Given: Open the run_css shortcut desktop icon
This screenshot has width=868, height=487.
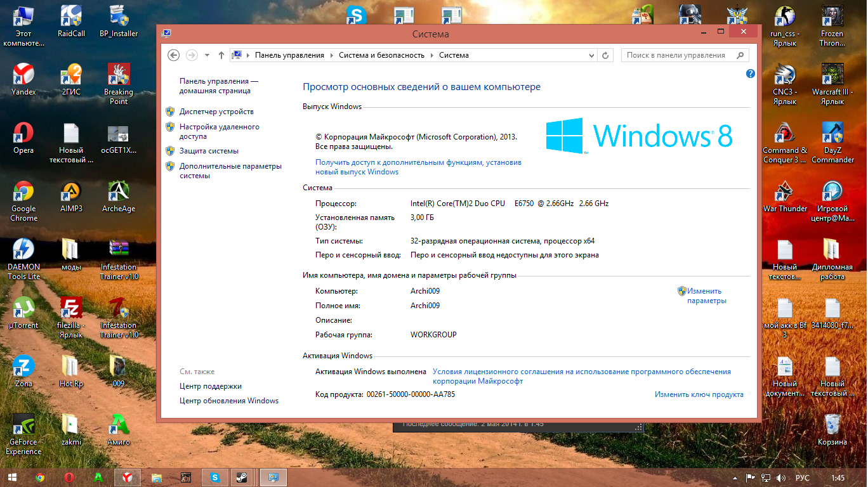Looking at the screenshot, I should coord(785,25).
